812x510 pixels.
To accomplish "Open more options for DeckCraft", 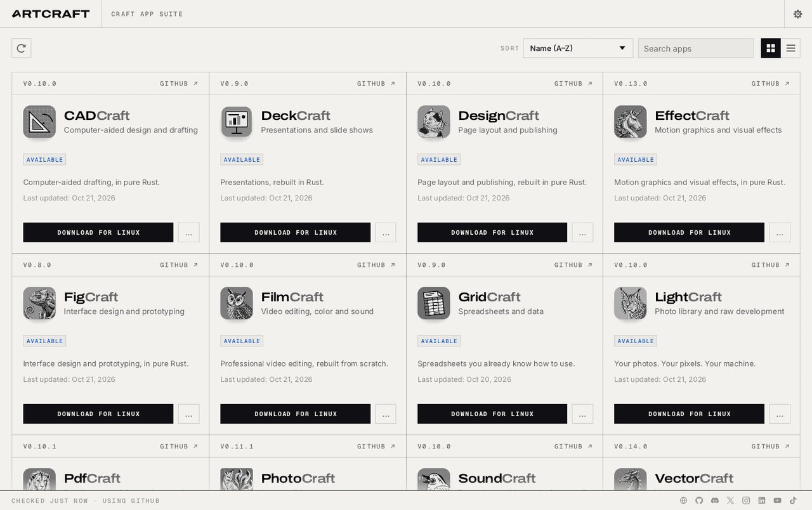I will point(386,232).
